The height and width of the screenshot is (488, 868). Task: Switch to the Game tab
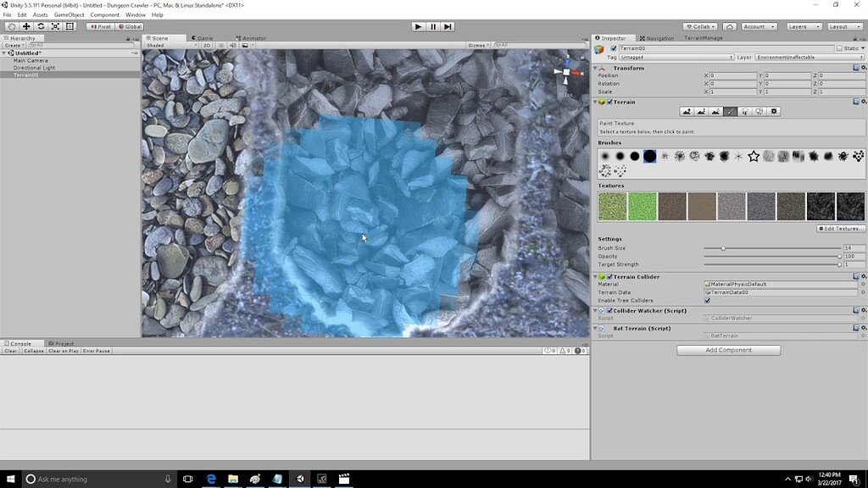(202, 37)
